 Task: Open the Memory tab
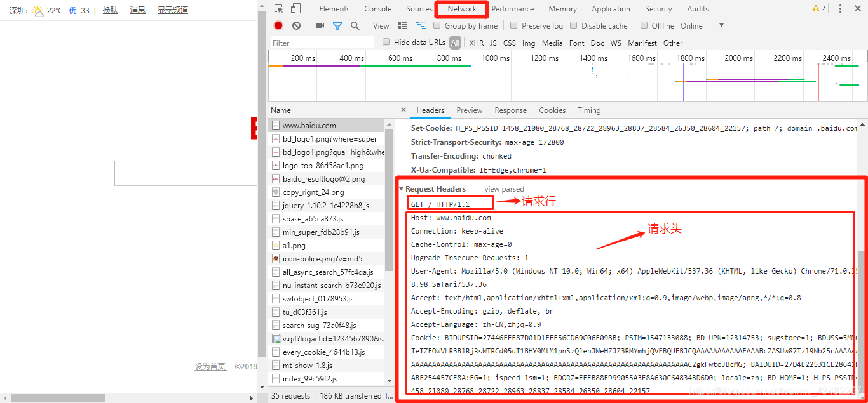click(563, 9)
